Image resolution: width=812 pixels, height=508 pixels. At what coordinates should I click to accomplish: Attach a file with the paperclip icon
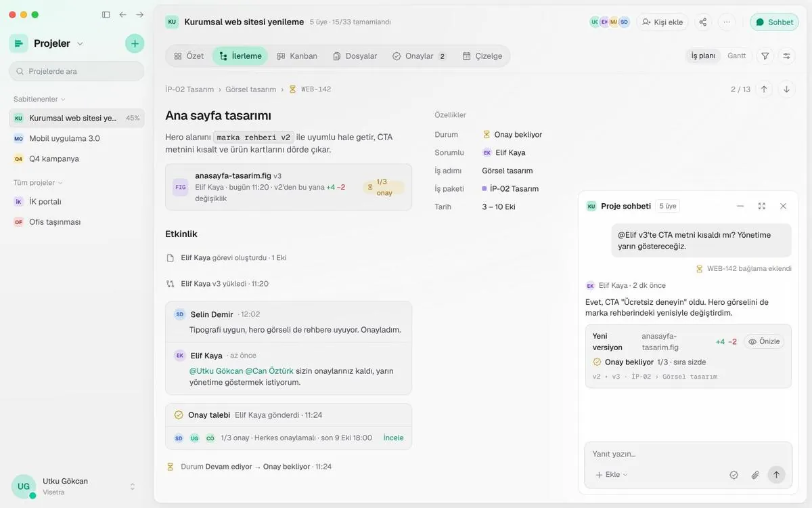[755, 475]
